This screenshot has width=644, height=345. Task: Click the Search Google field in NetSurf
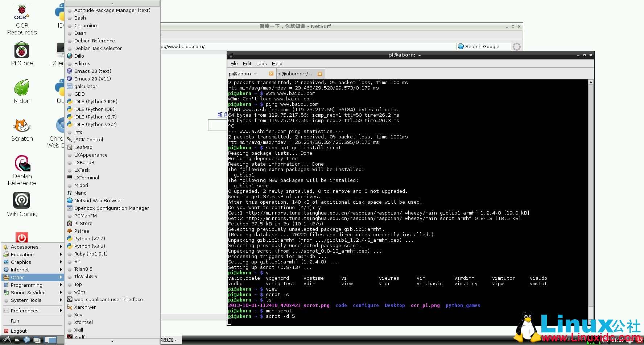click(x=484, y=46)
